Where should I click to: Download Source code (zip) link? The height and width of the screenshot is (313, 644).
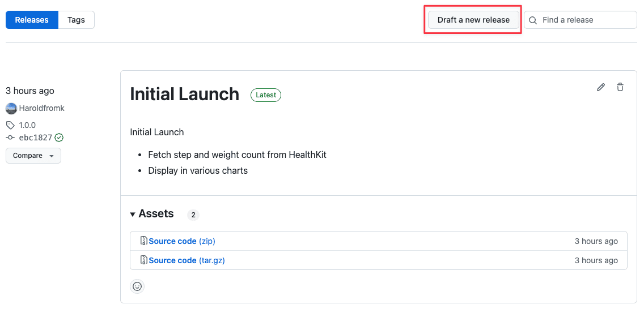click(182, 241)
